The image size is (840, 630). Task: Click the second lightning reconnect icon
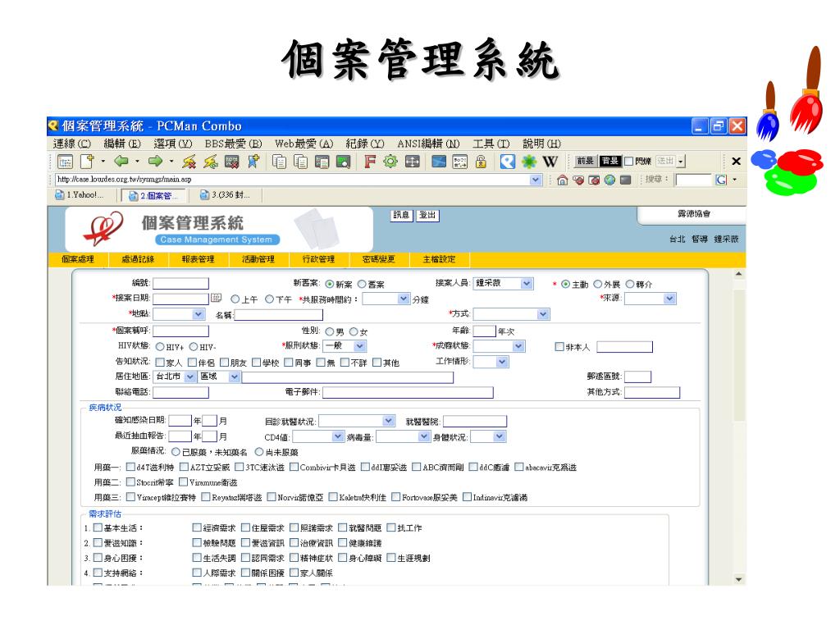(211, 162)
